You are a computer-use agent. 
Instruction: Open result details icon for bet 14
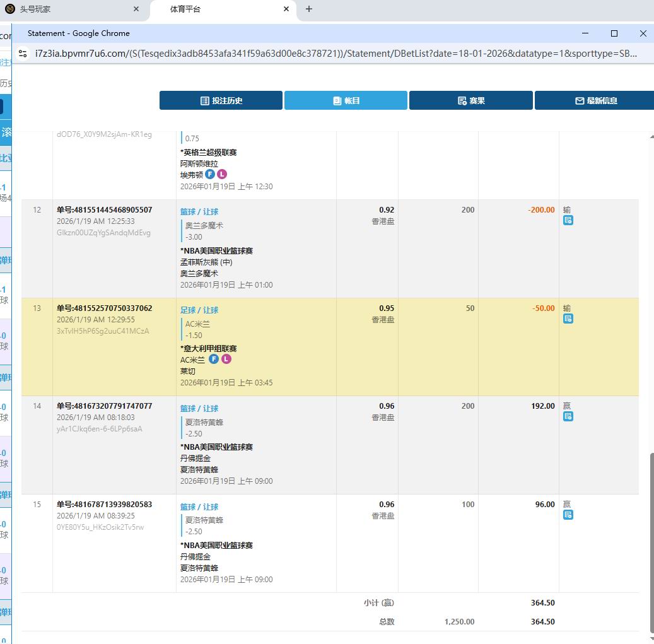[568, 416]
